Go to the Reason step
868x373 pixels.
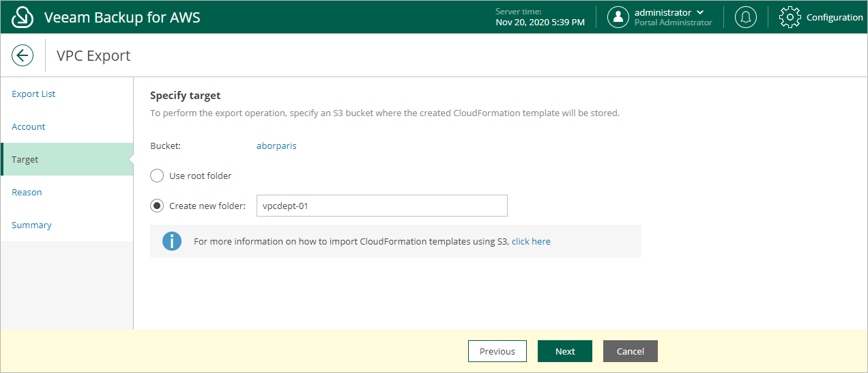tap(27, 192)
